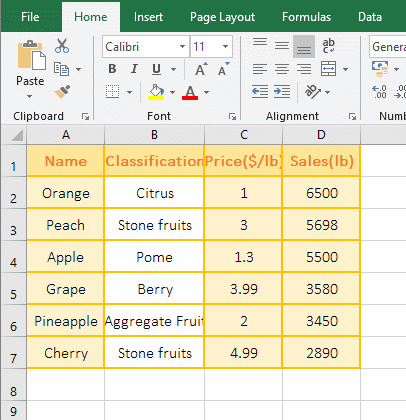Cut selection with the scissors icon
406x420 pixels.
tap(62, 46)
